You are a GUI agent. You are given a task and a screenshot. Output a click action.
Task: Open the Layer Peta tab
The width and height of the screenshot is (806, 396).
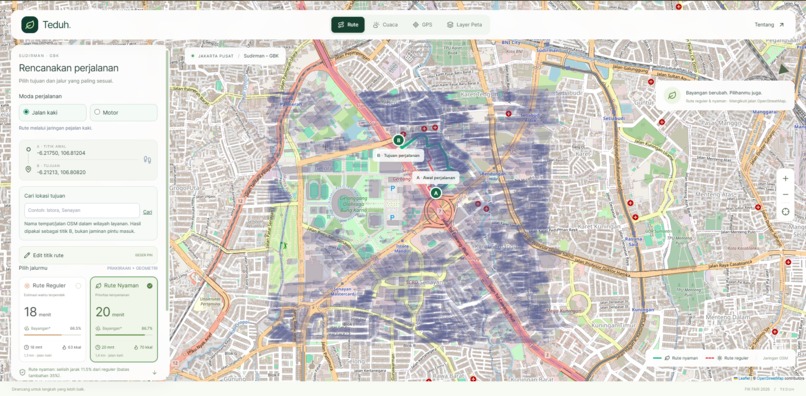(x=464, y=25)
